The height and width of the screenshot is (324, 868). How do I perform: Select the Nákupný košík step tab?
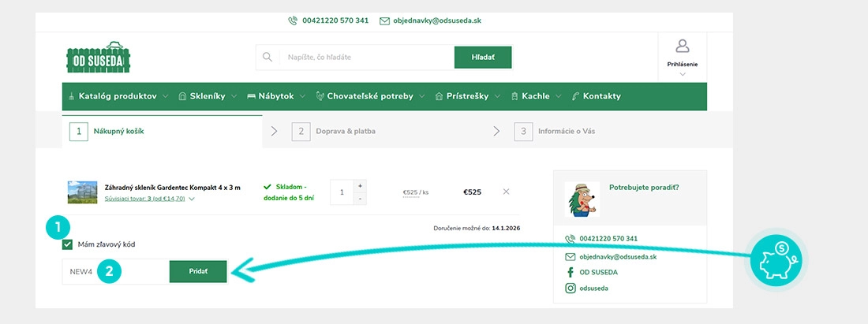(163, 132)
